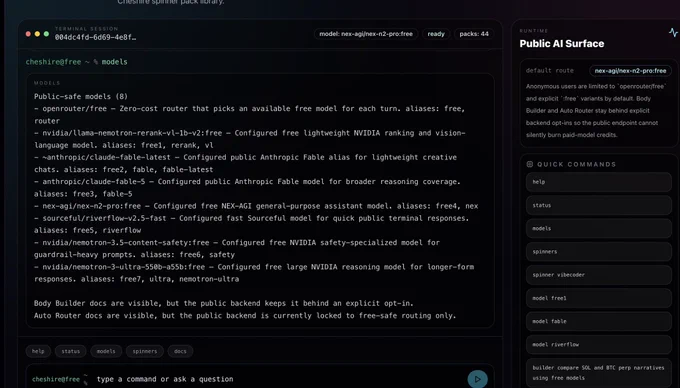680x388 pixels.
Task: Click the 'Public AI Surface' heading
Action: [562, 44]
